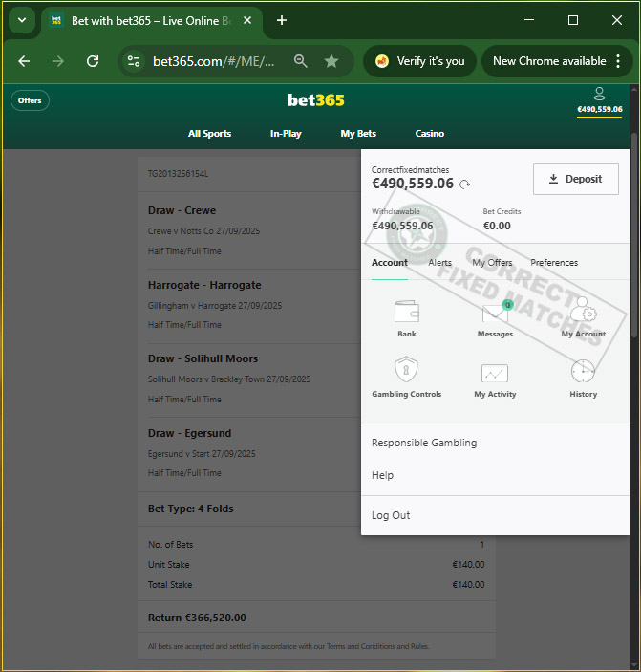Click the account profile icon in header
Image resolution: width=641 pixels, height=672 pixels.
(599, 94)
